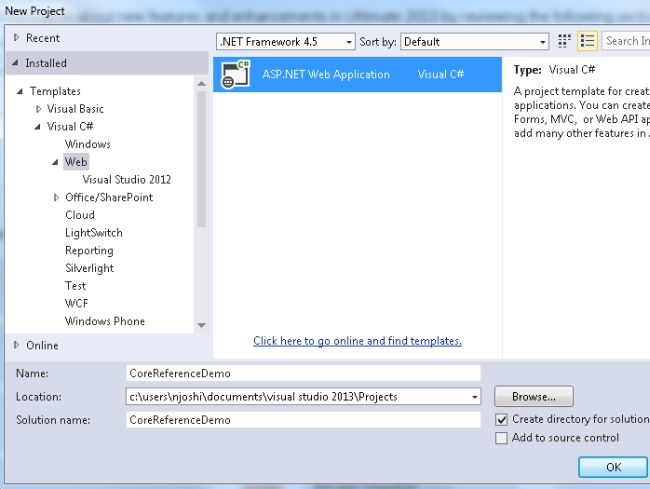Expand the Office/SharePoint node arrow
Screen dimensions: 650x489
(56, 198)
